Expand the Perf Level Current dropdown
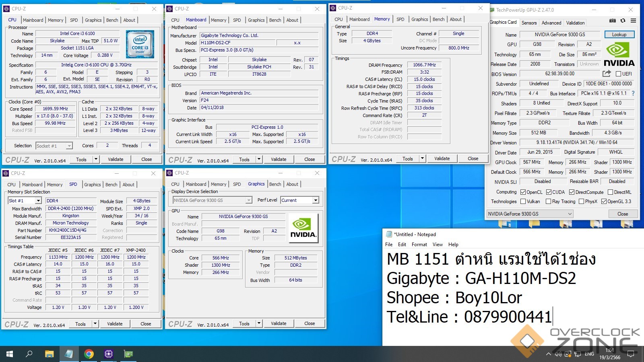Screen dimensions: 644x362 pos(316,200)
